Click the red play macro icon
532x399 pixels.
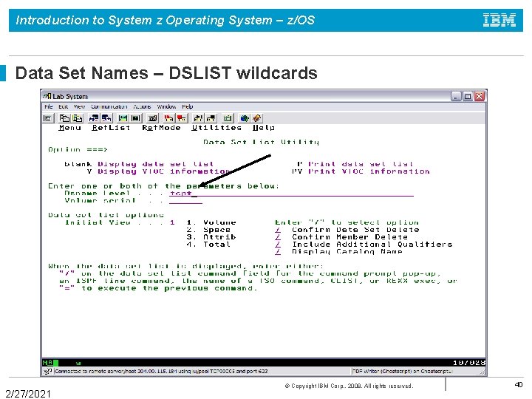click(182, 118)
